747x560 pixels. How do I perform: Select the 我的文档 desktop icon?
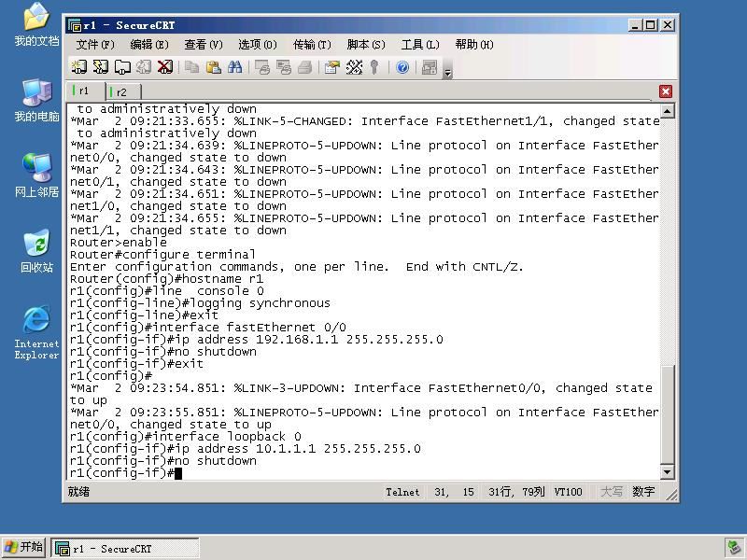tap(36, 24)
